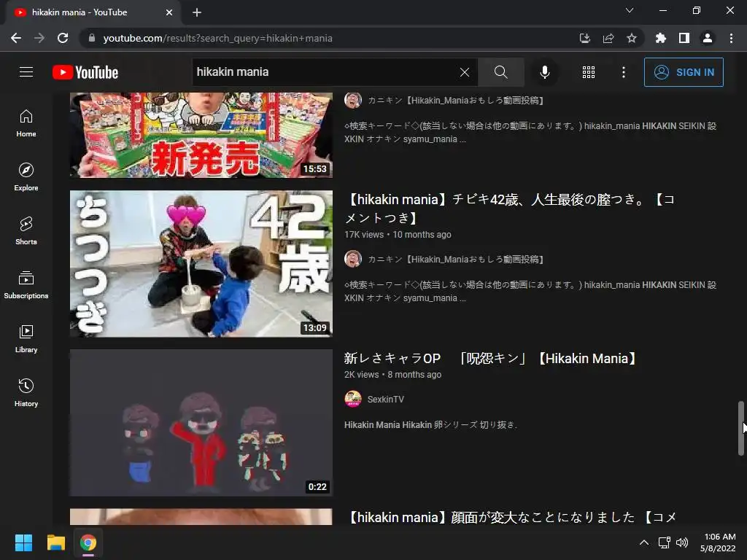Open History in sidebar
The image size is (747, 560).
pos(26,392)
